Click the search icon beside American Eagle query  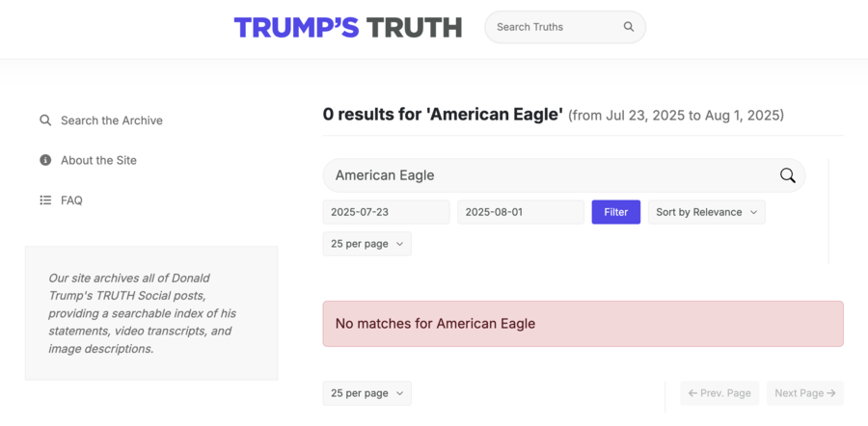coord(787,175)
